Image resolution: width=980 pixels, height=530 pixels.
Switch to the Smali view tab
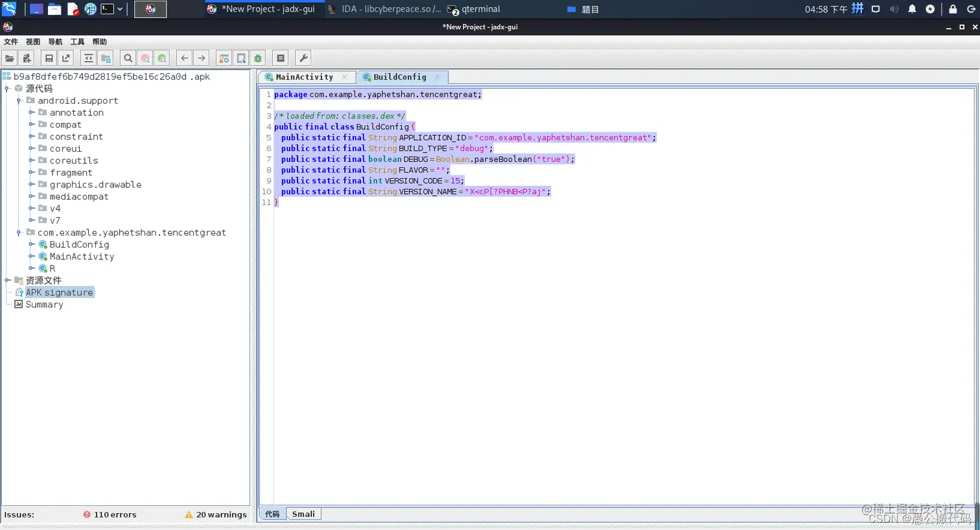[303, 514]
